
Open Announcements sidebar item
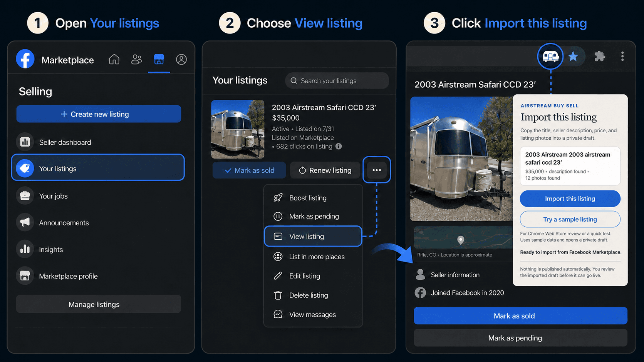[x=98, y=223]
